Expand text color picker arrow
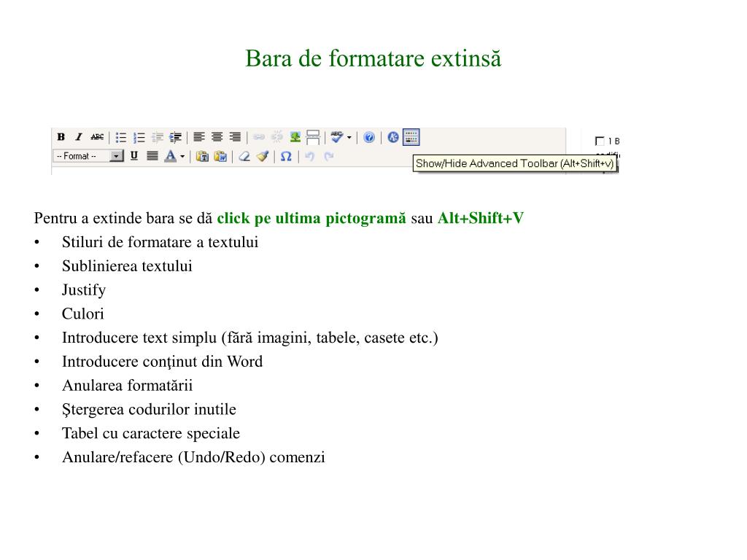Image resolution: width=747 pixels, height=560 pixels. tap(182, 156)
